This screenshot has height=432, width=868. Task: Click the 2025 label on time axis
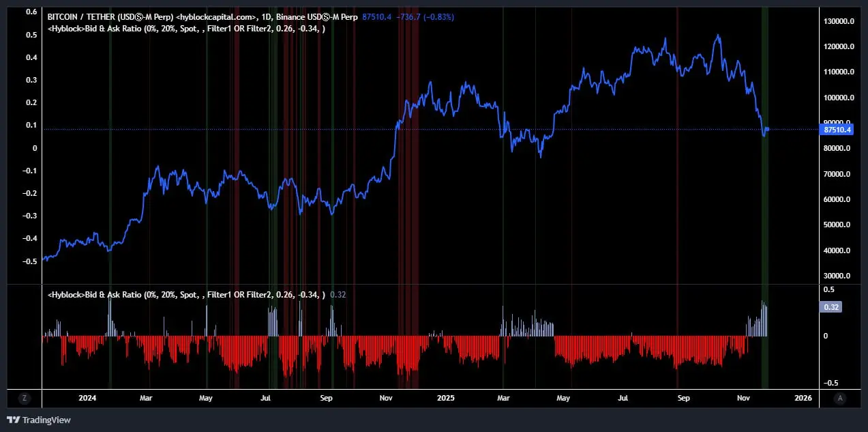[445, 398]
